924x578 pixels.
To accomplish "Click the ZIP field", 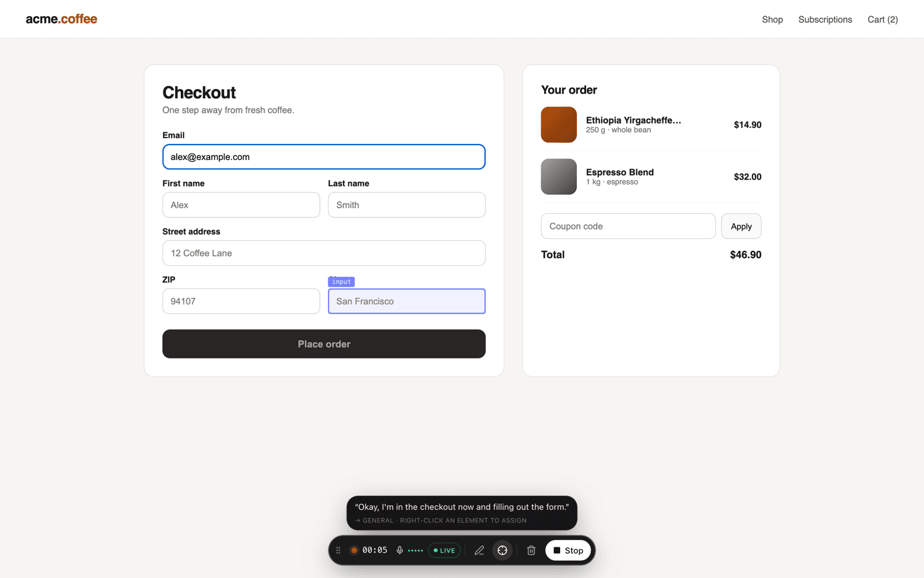I will tap(241, 301).
